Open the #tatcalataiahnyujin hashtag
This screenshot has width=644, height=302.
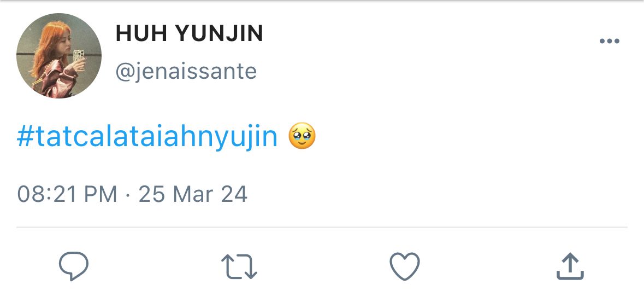coord(147,137)
